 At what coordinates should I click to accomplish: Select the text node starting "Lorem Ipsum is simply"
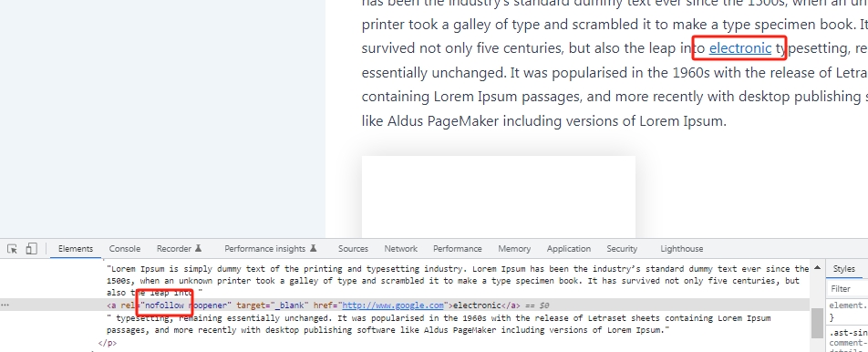tap(458, 281)
